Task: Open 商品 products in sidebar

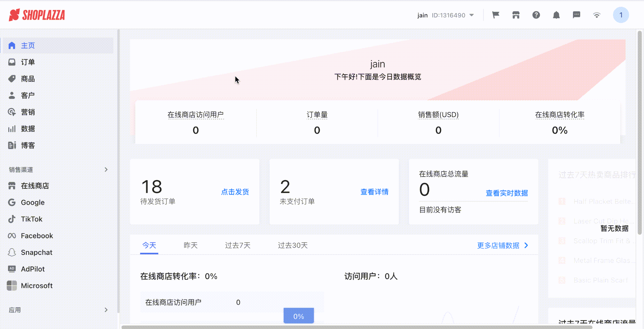Action: click(x=58, y=79)
